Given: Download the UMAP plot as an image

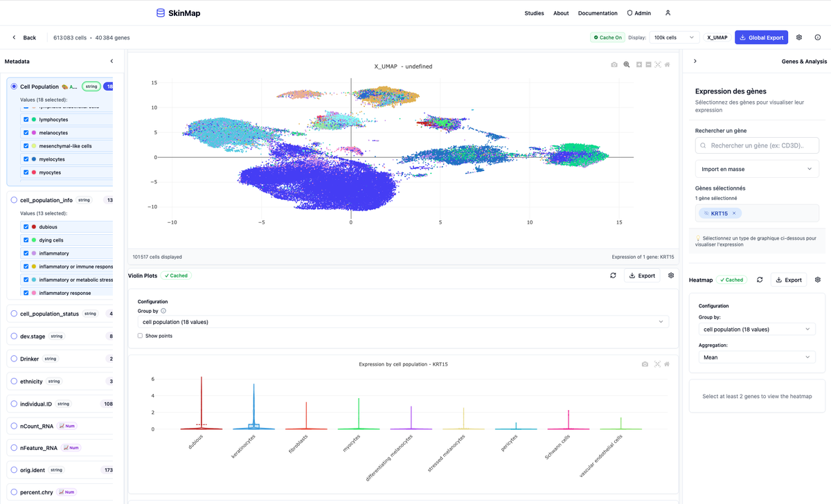Looking at the screenshot, I should 614,64.
